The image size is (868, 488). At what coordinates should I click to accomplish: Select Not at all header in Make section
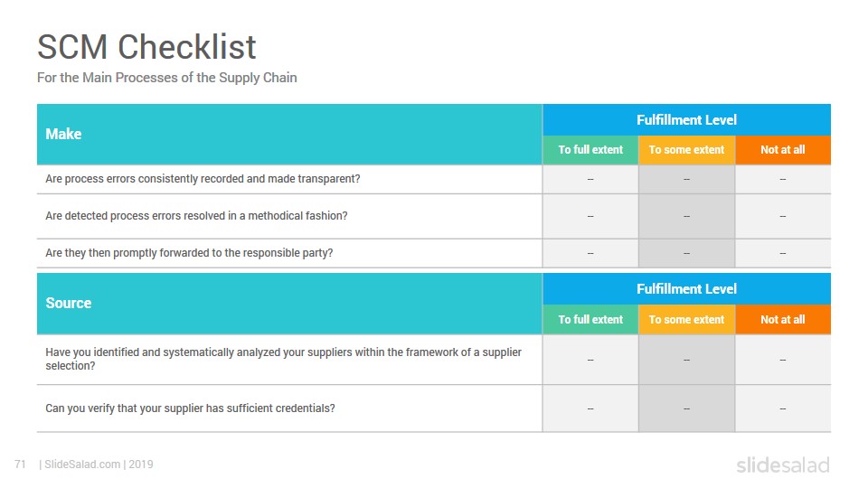783,150
